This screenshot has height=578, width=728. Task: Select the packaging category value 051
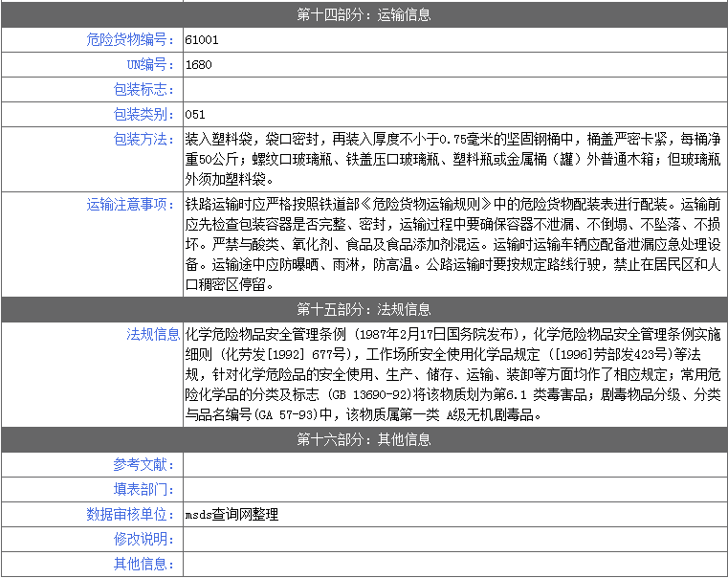click(195, 115)
